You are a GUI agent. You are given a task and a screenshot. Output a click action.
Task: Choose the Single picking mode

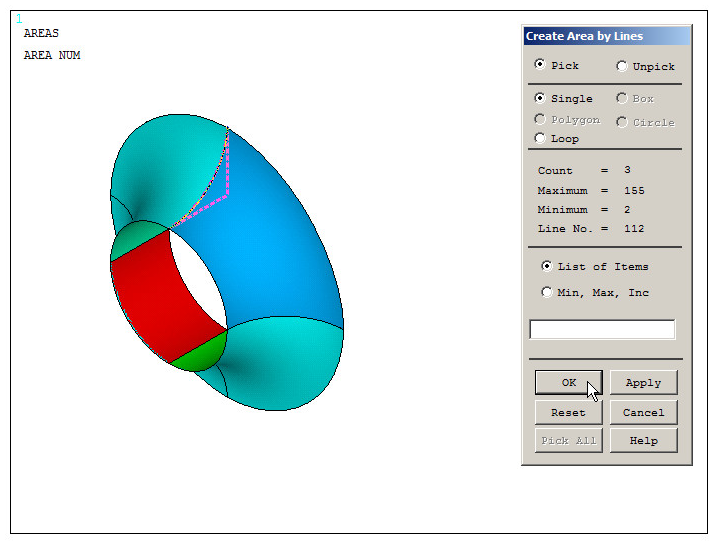click(x=540, y=98)
